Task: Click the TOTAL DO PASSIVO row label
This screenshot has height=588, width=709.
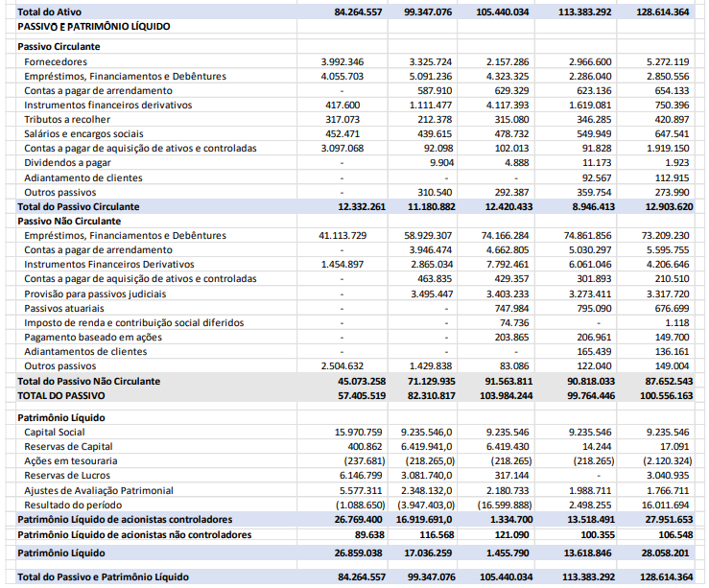Action: point(59,395)
